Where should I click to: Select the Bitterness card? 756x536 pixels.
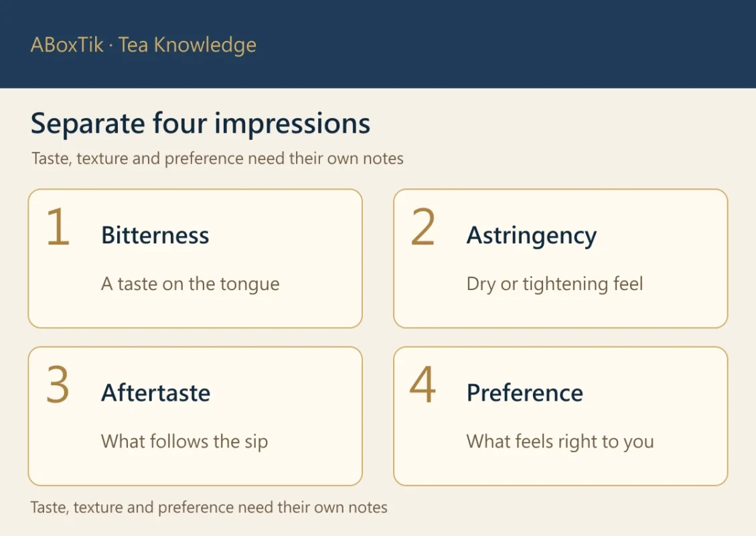[x=196, y=259]
